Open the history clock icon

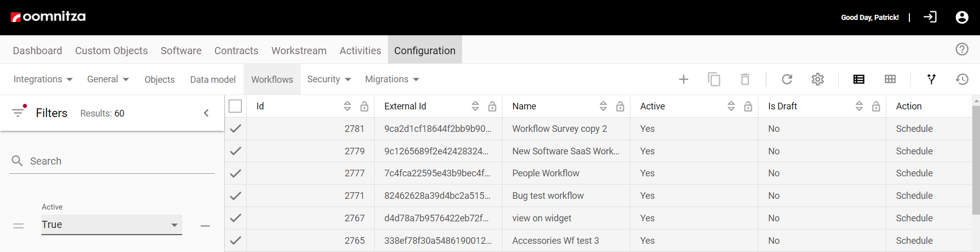point(962,79)
